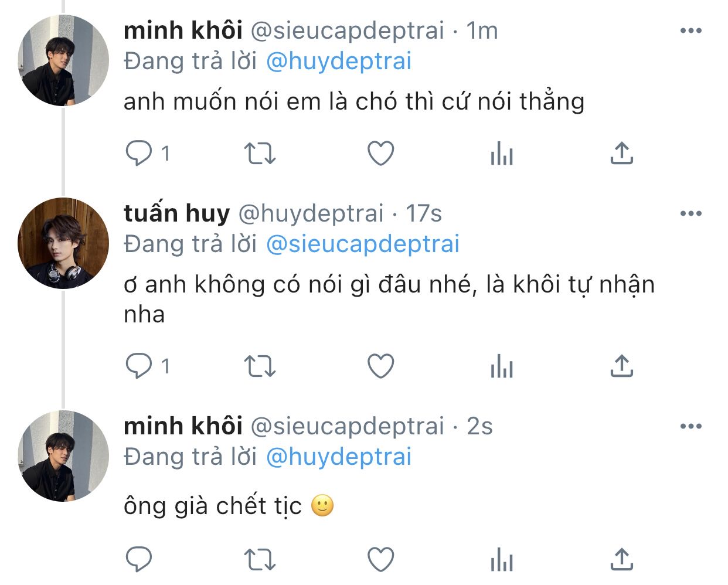
Task: Reply to tuấn huy's tweet
Action: pos(139,366)
